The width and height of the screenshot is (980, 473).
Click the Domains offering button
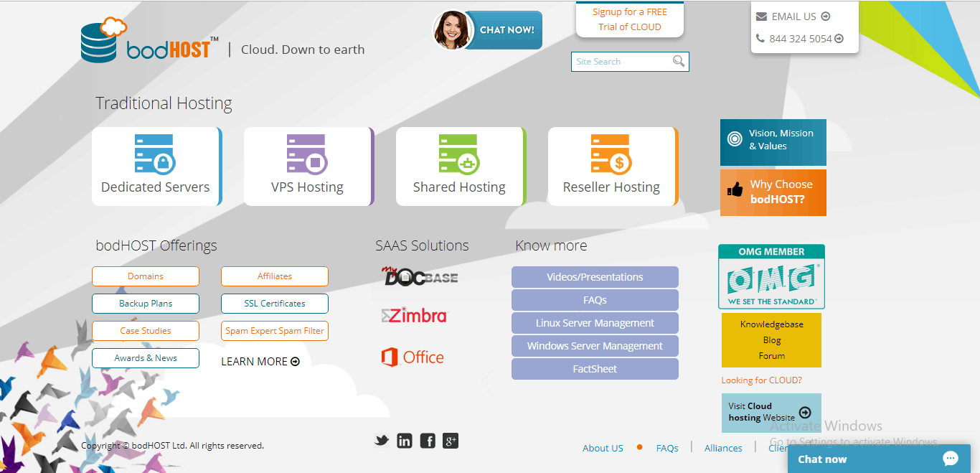point(146,276)
